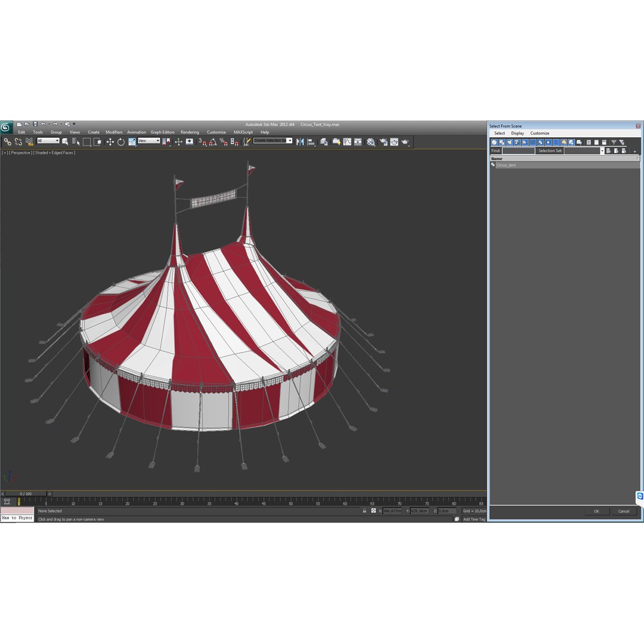644x644 pixels.
Task: Click the Redo arrow icon
Action: 55,124
